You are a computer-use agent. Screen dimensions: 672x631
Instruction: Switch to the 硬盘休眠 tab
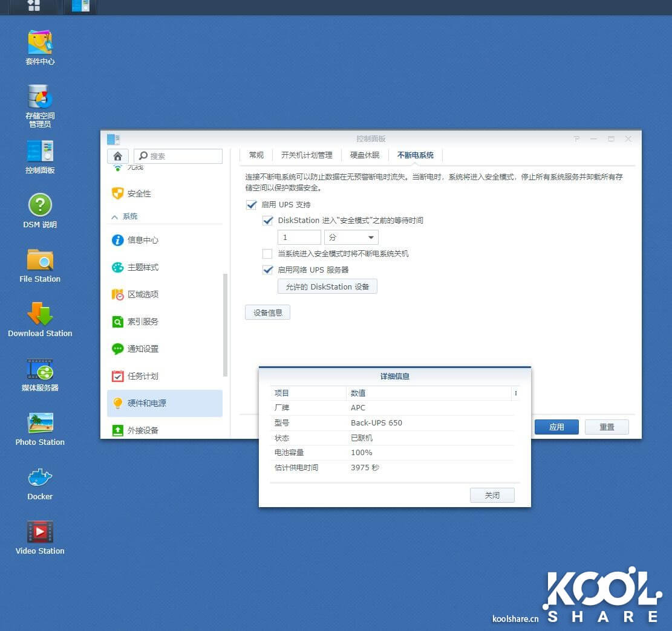(365, 155)
